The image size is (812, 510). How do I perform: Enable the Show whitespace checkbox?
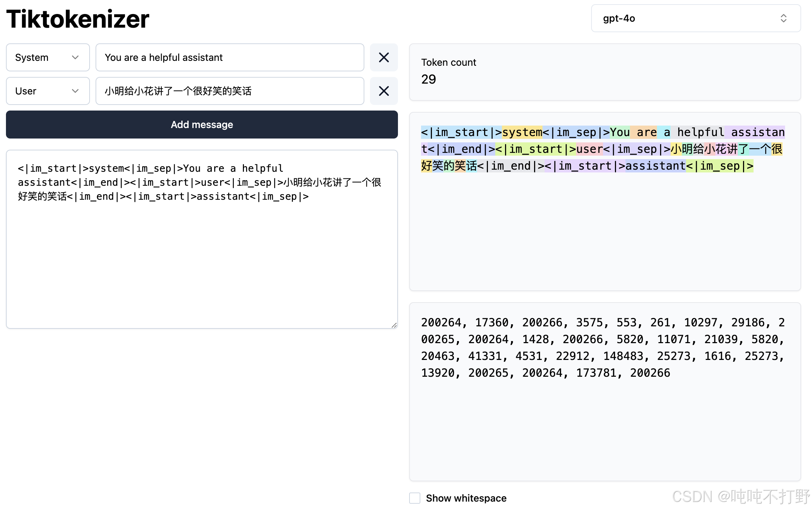[415, 498]
